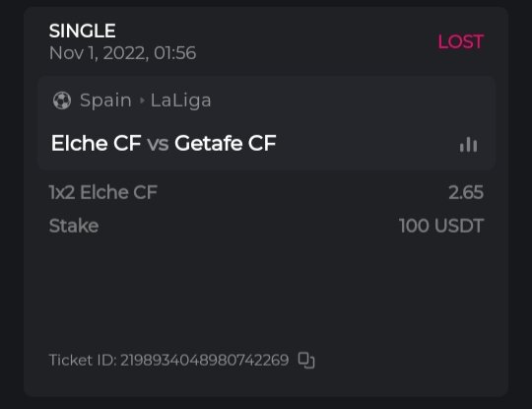Viewport: 532px width, 409px height.
Task: Click the 1x2 Elche CF selection
Action: pos(103,192)
